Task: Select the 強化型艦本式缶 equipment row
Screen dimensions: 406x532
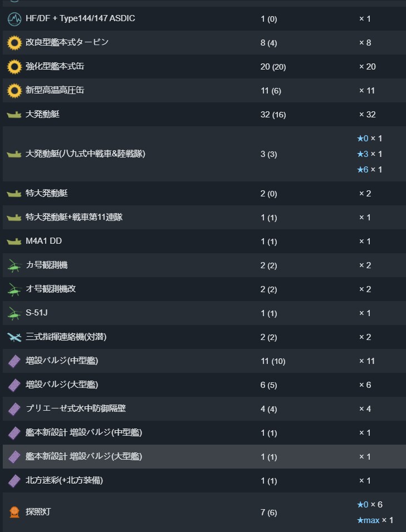Action: pyautogui.click(x=204, y=67)
